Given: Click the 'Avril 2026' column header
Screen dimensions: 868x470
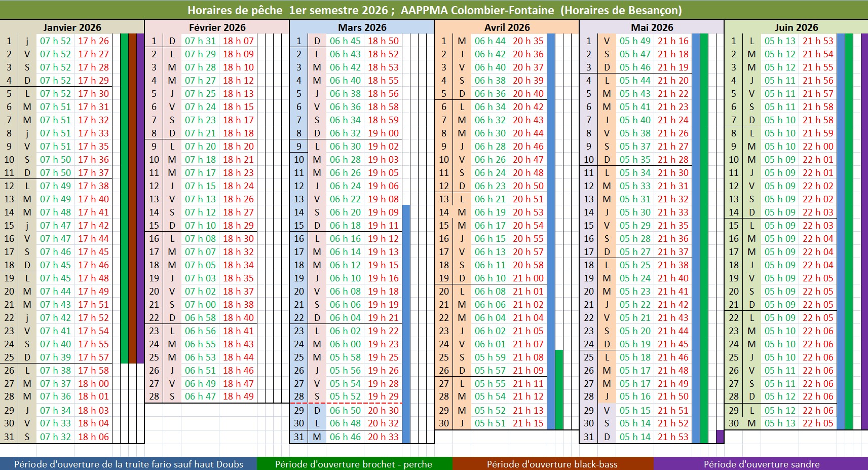Looking at the screenshot, I should point(507,27).
